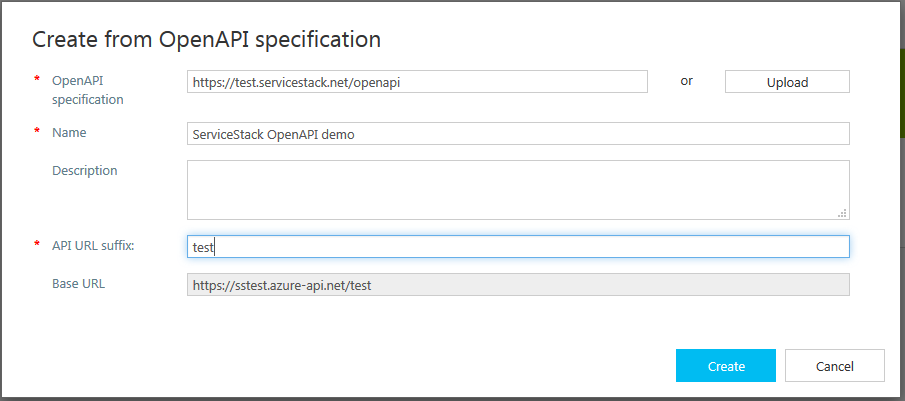Click the "Create from OpenAPI specification" dialog title
905x401 pixels.
pyautogui.click(x=206, y=39)
